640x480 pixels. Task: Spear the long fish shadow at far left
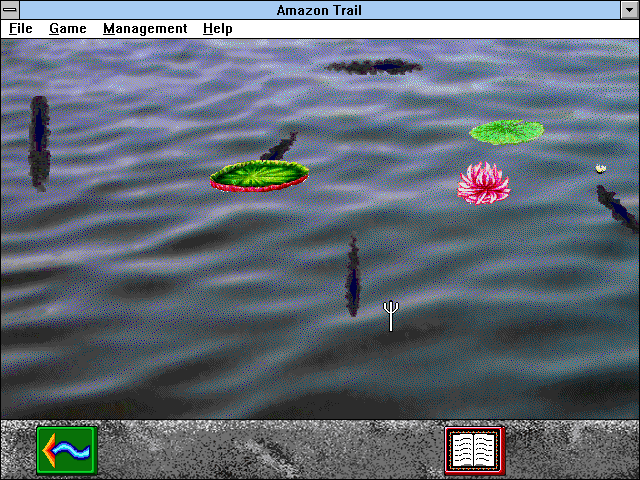(39, 143)
